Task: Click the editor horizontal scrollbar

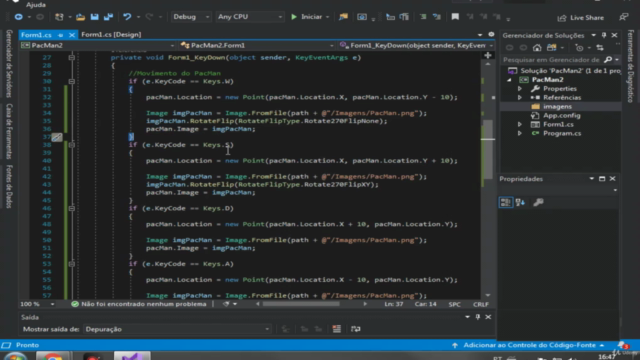Action: (x=301, y=304)
